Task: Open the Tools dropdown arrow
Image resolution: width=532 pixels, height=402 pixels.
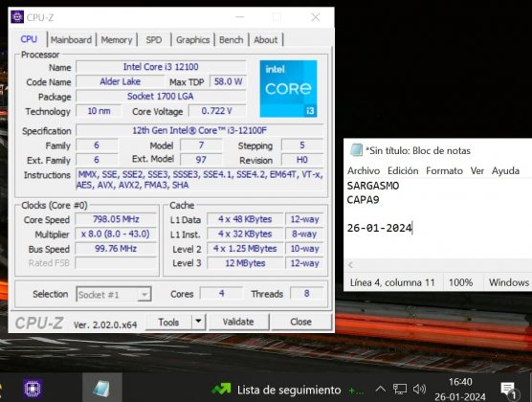Action: [198, 322]
